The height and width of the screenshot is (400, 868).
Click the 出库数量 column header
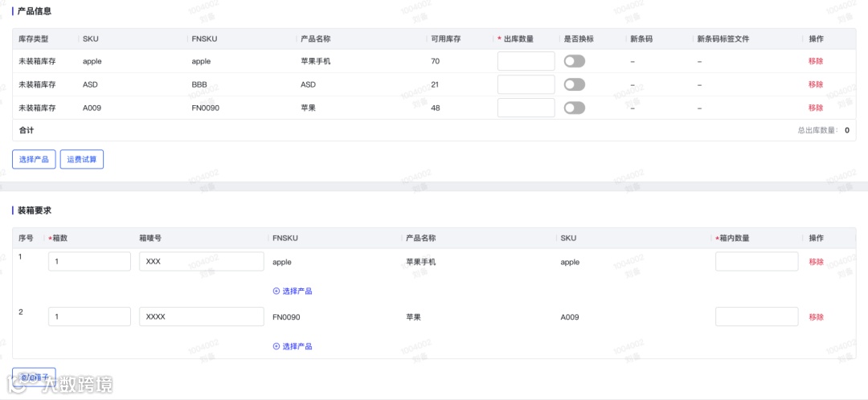[518, 39]
